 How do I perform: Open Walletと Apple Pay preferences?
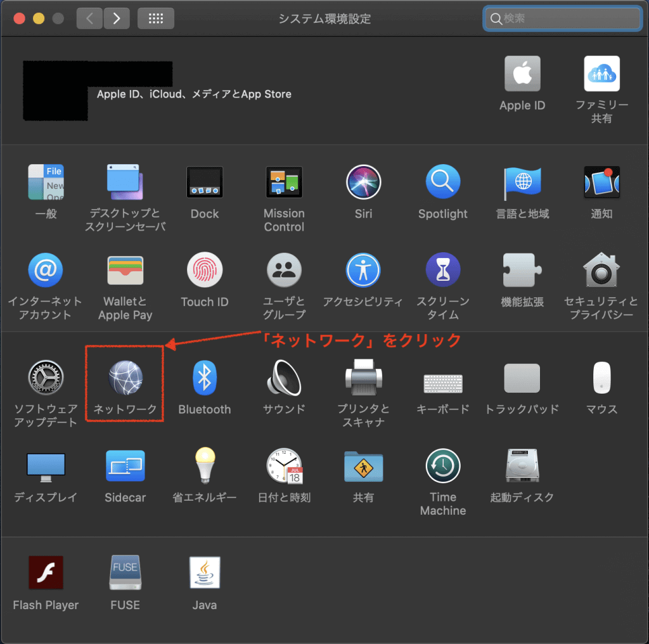point(125,270)
